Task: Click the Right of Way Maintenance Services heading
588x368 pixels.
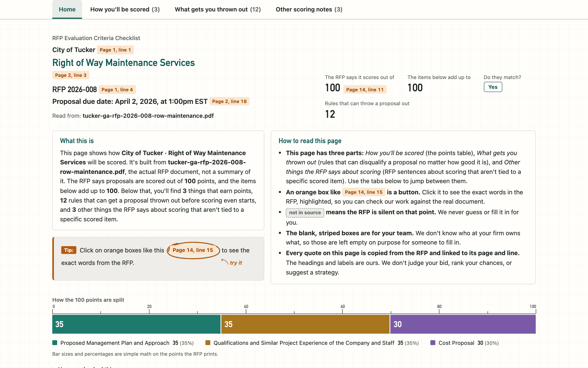Action: pyautogui.click(x=123, y=62)
